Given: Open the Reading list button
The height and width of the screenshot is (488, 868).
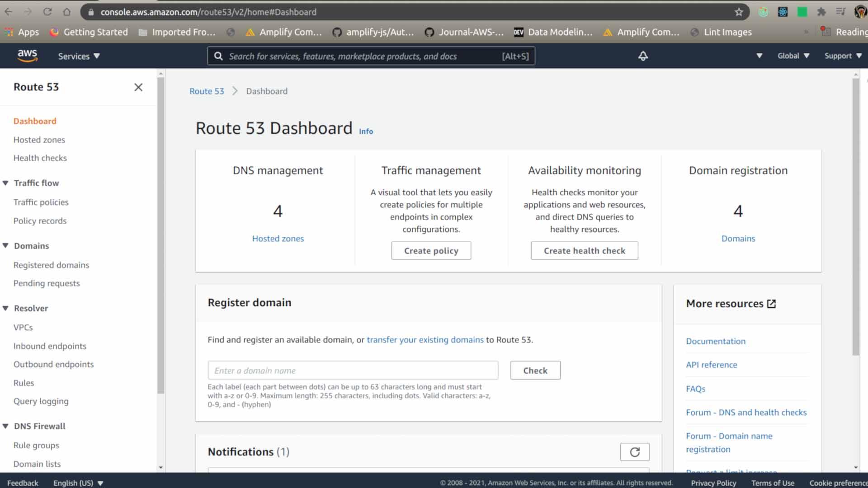Looking at the screenshot, I should pos(844,32).
